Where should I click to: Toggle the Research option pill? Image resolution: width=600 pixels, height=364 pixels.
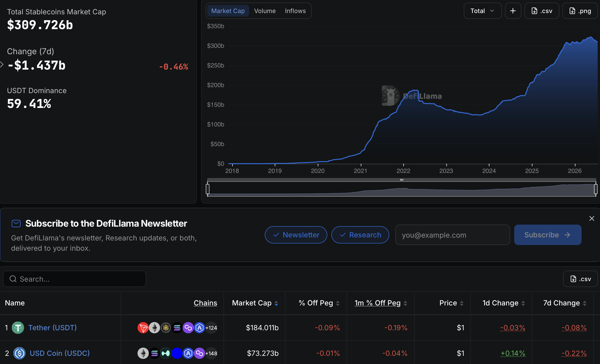coord(360,235)
